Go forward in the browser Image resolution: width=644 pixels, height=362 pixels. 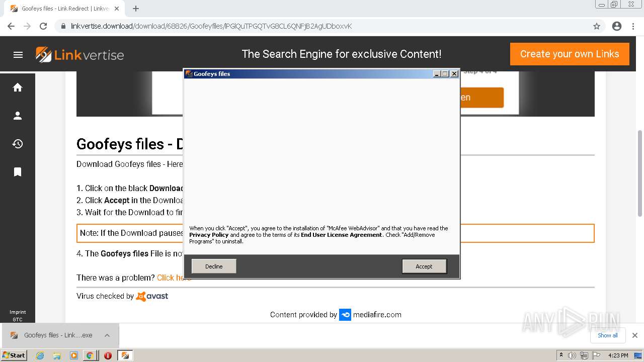tap(27, 26)
